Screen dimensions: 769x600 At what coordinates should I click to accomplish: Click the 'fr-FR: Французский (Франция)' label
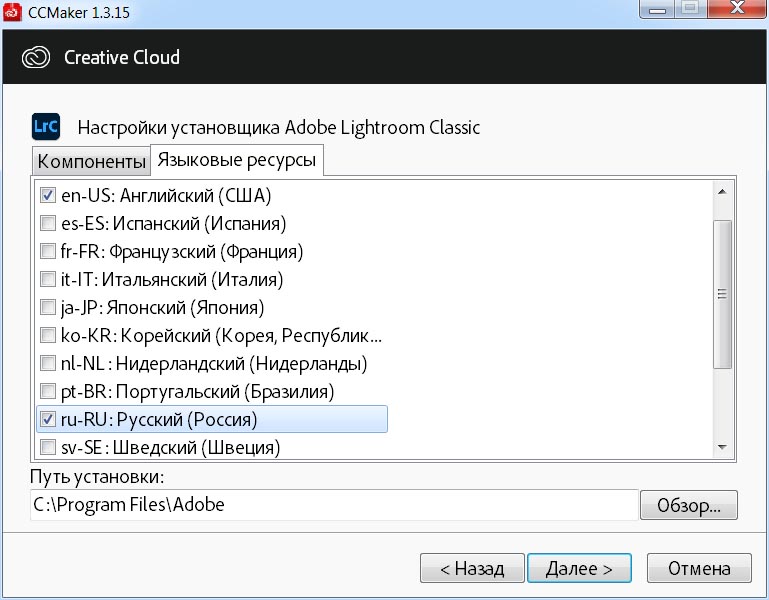pyautogui.click(x=182, y=252)
